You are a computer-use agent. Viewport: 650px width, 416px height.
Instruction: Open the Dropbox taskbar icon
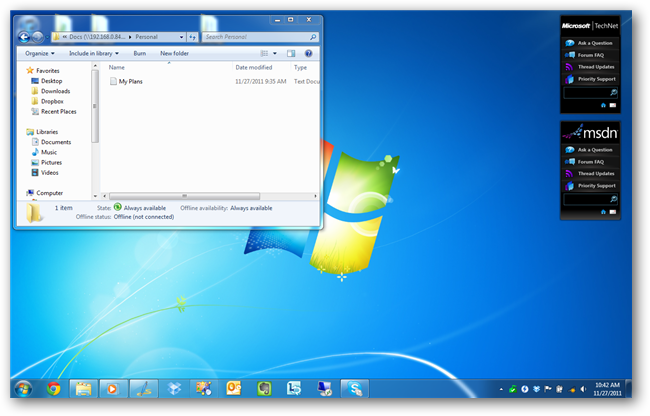point(174,389)
